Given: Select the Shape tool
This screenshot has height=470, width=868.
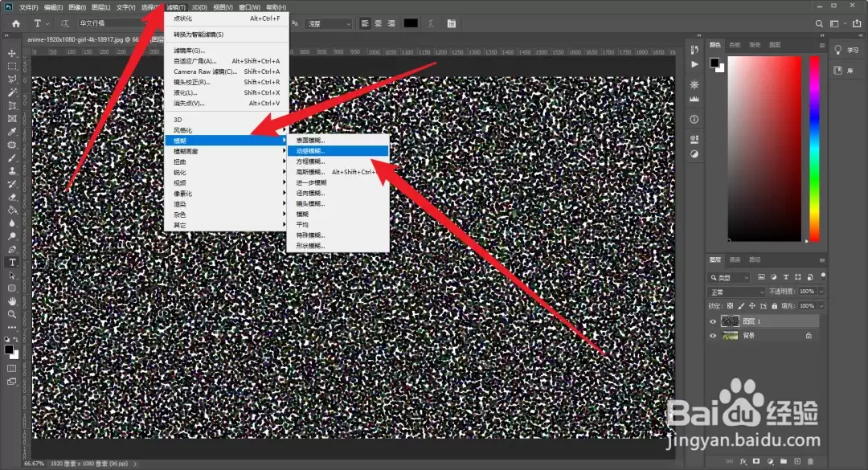Looking at the screenshot, I should pyautogui.click(x=11, y=288).
